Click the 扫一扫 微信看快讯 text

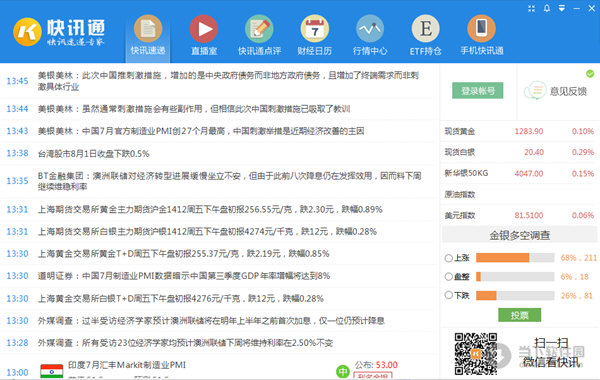(x=551, y=352)
